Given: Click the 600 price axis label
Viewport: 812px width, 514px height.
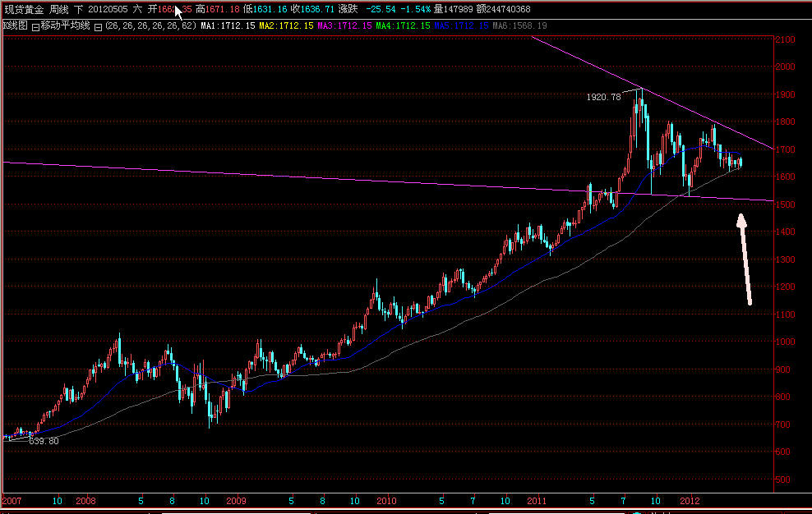Looking at the screenshot, I should [782, 452].
